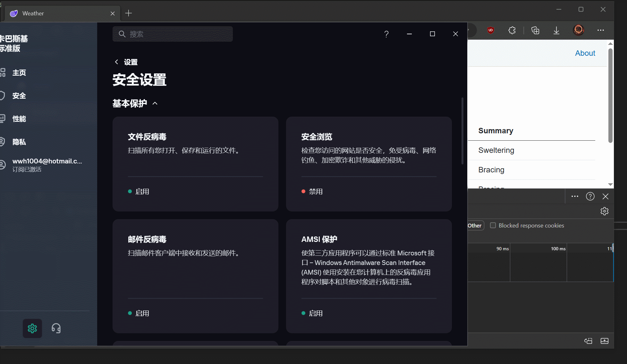Click the DevTools help circle icon
The image size is (627, 364).
click(x=590, y=196)
